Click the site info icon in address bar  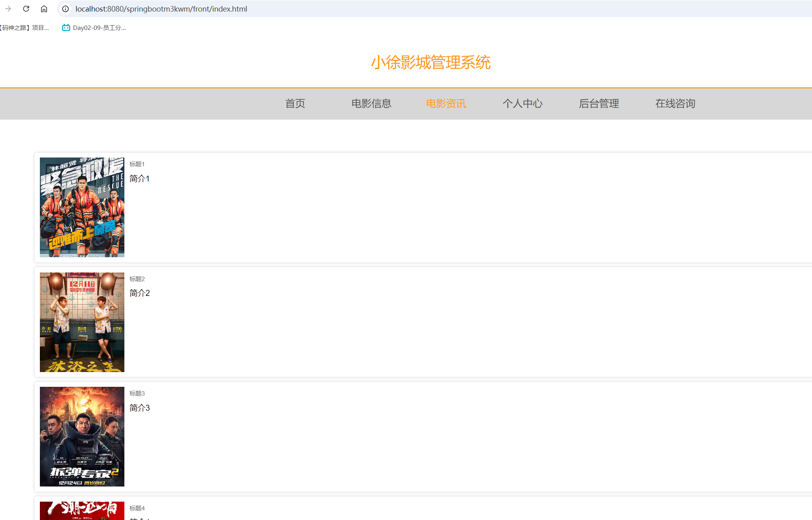[x=65, y=9]
